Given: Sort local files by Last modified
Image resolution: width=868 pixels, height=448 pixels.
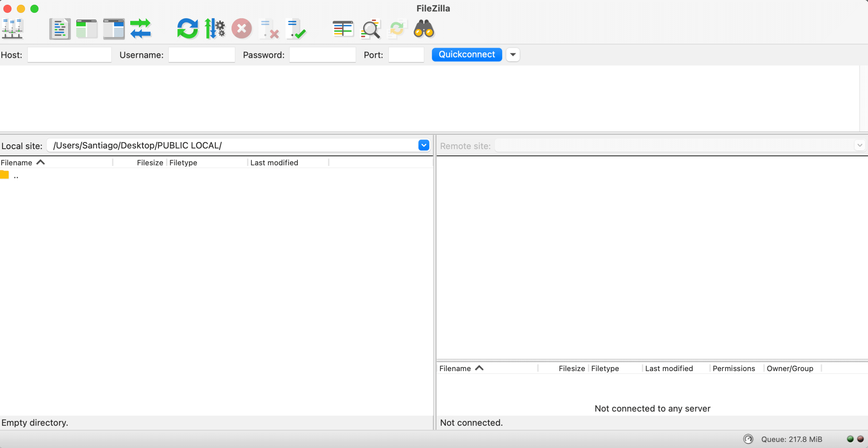Looking at the screenshot, I should click(x=274, y=163).
